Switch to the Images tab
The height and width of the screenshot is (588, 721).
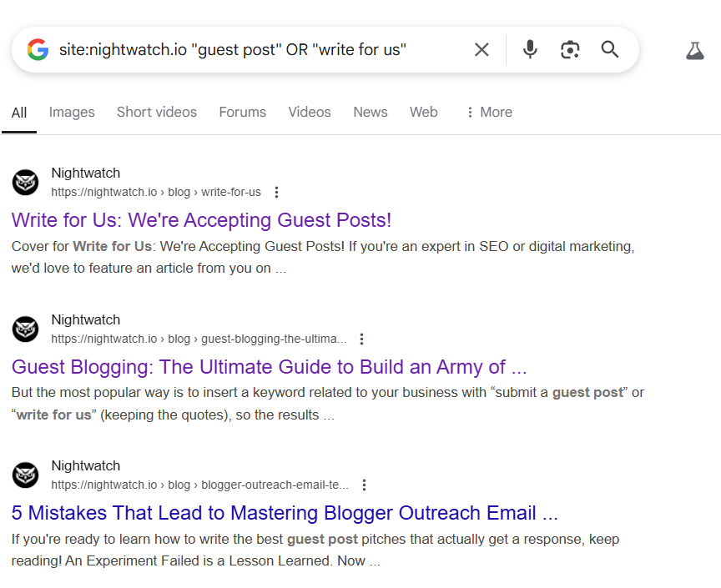point(72,112)
